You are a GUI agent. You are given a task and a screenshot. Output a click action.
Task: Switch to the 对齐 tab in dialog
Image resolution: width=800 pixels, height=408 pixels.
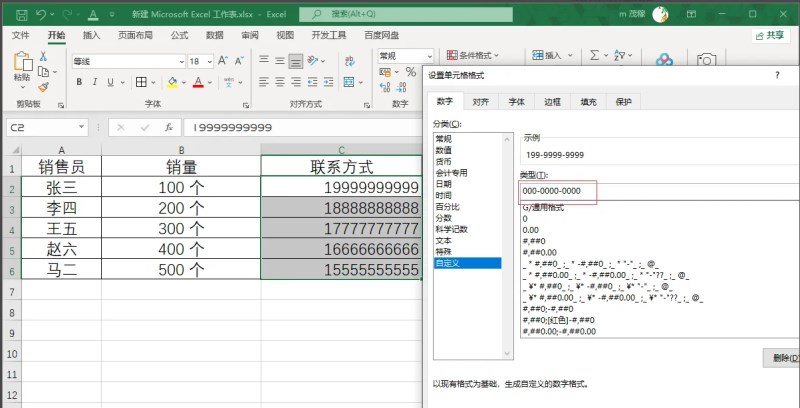point(480,101)
